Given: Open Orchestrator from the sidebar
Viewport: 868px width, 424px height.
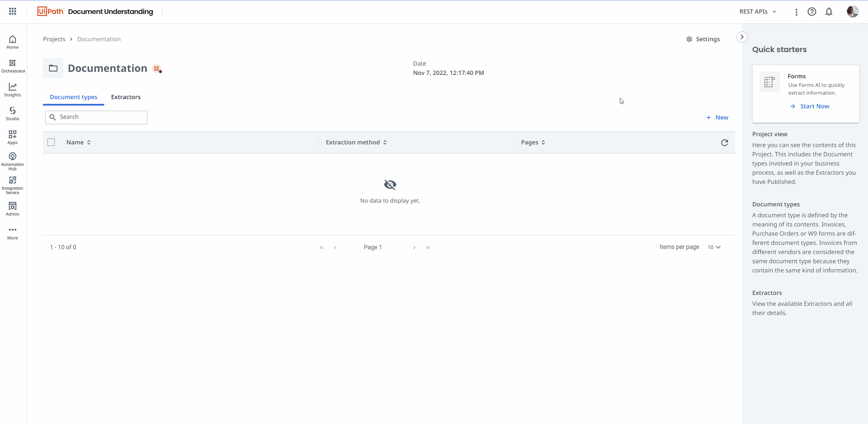Looking at the screenshot, I should [13, 66].
